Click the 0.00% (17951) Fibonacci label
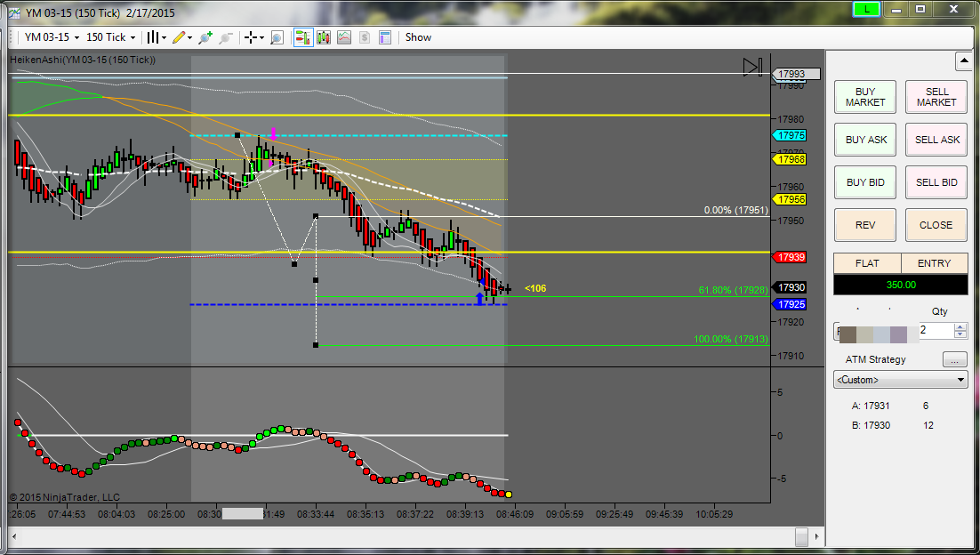The width and height of the screenshot is (980, 555). [736, 210]
